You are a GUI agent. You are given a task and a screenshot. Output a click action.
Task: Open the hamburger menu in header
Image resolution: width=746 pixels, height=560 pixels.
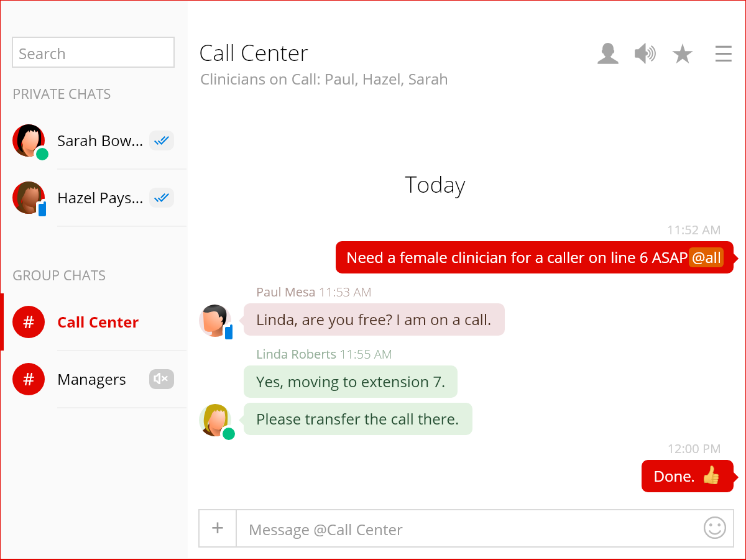(x=723, y=54)
